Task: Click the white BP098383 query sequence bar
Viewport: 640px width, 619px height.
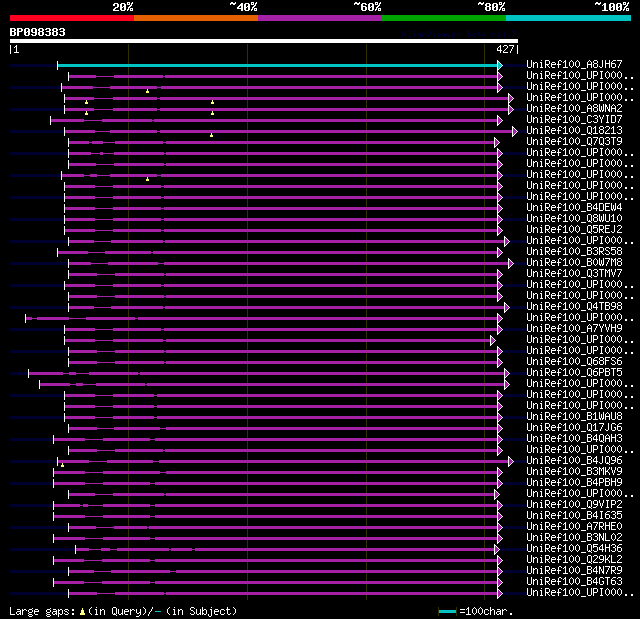Action: (x=264, y=41)
